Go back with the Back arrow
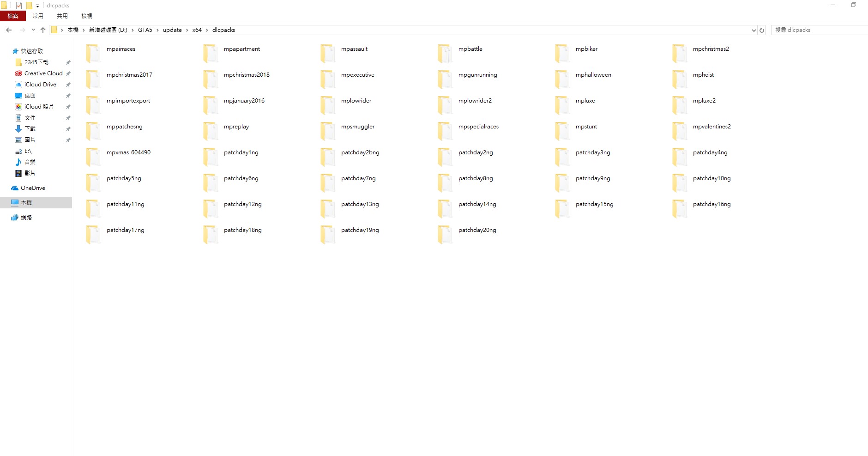 [x=9, y=30]
